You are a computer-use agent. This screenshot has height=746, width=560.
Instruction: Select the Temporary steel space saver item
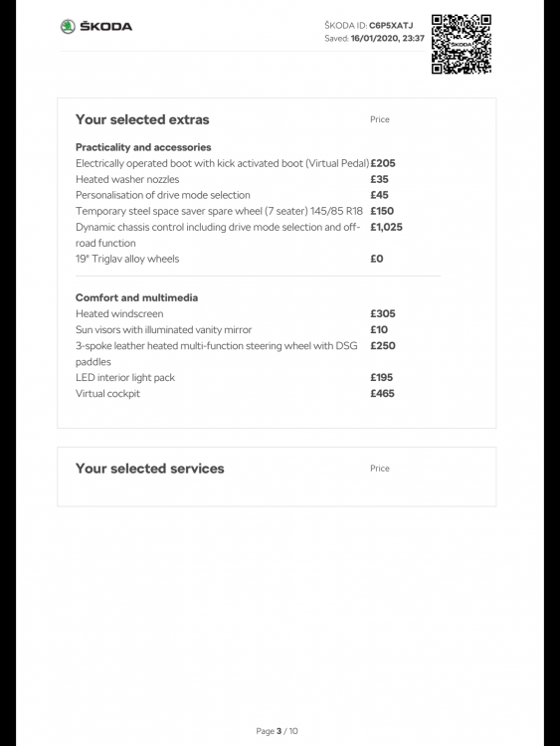pos(219,211)
